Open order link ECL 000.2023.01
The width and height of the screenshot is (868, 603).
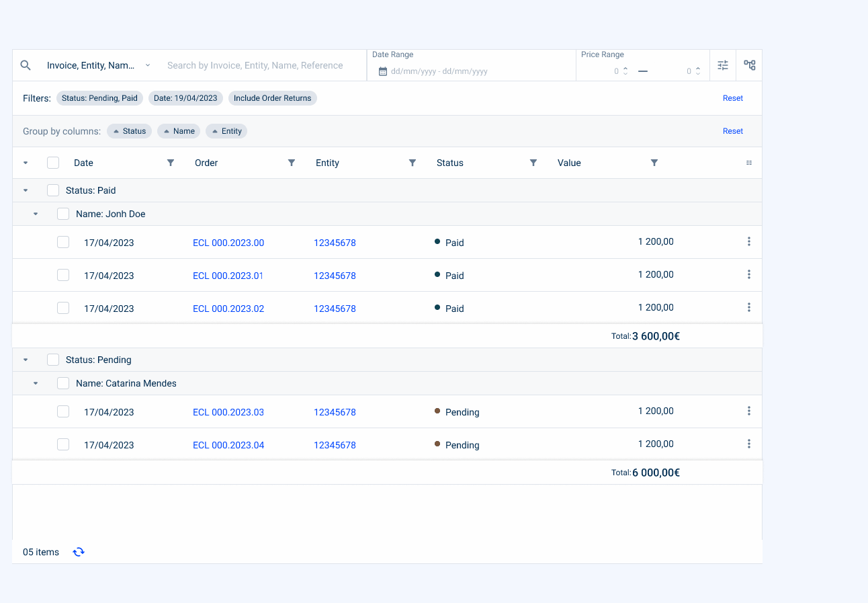point(228,276)
